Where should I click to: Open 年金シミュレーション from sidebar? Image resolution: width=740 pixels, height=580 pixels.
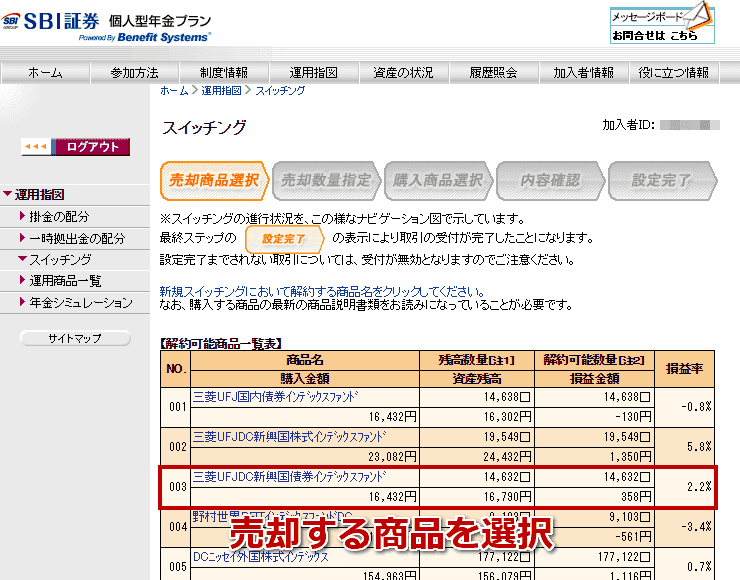80,303
